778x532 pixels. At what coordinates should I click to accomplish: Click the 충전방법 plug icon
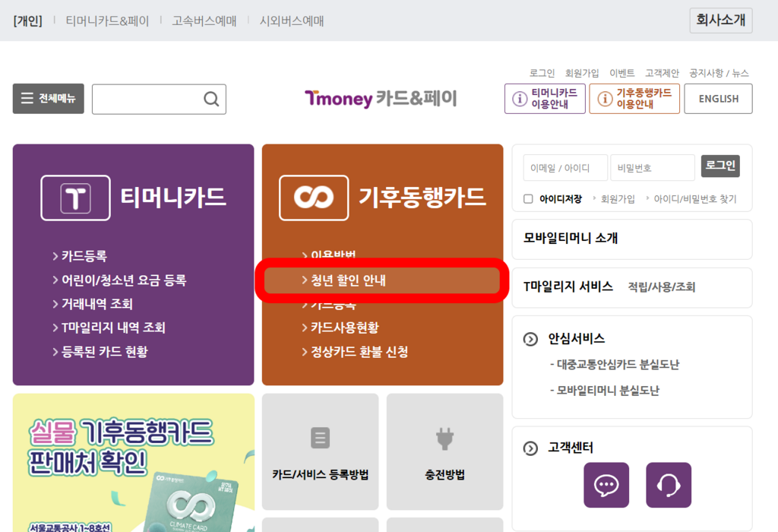444,439
